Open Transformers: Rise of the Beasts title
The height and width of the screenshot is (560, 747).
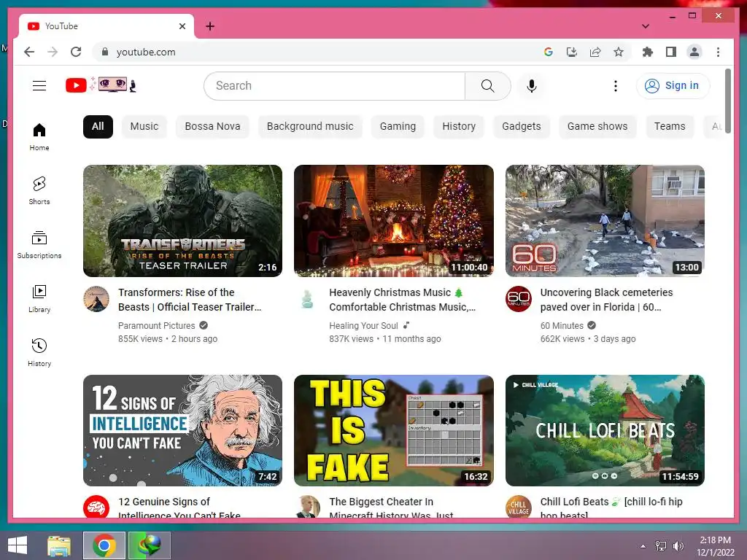click(x=190, y=300)
